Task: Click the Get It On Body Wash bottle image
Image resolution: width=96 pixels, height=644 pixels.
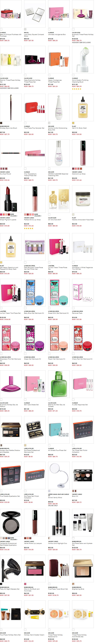Action: click(x=83, y=107)
